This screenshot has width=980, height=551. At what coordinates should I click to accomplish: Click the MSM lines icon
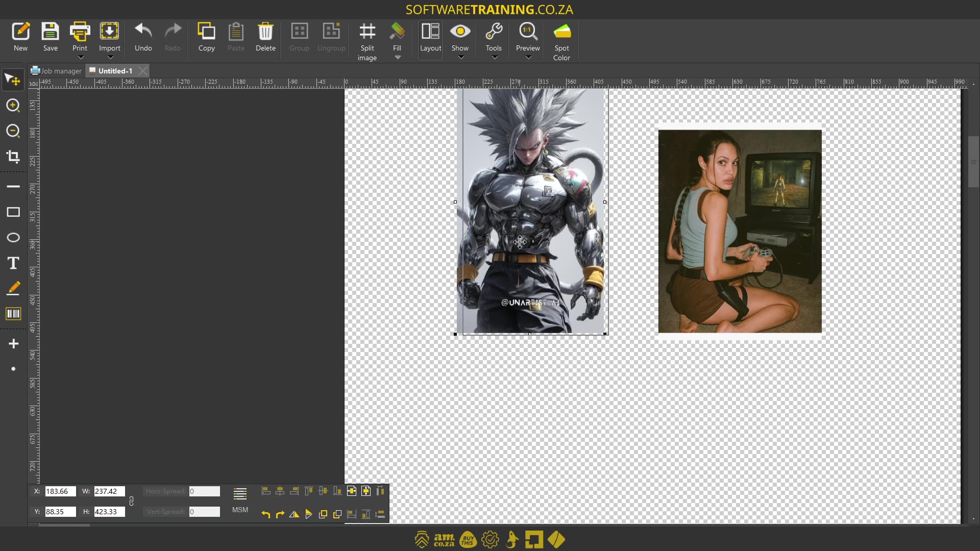240,494
